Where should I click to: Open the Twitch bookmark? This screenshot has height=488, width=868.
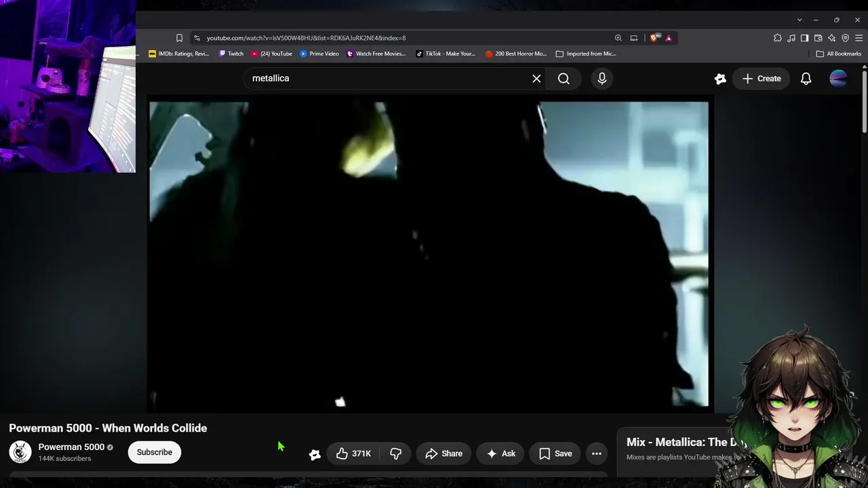[231, 54]
